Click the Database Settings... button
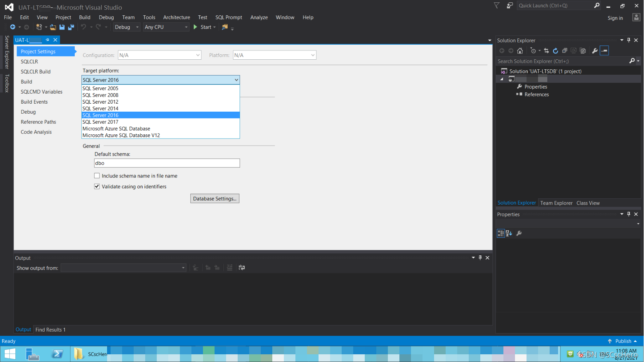This screenshot has height=362, width=644. pos(215,198)
